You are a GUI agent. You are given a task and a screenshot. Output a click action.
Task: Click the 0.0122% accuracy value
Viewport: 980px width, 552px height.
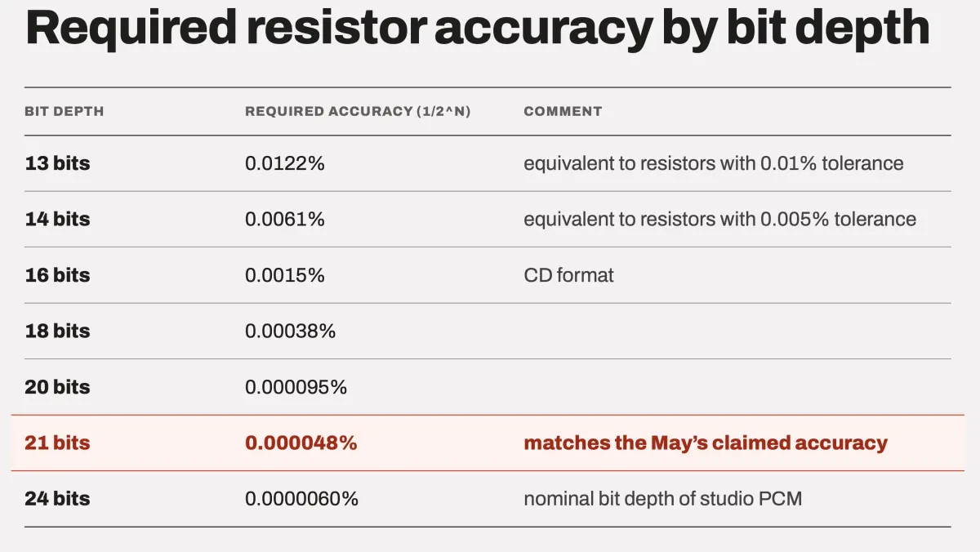coord(285,163)
